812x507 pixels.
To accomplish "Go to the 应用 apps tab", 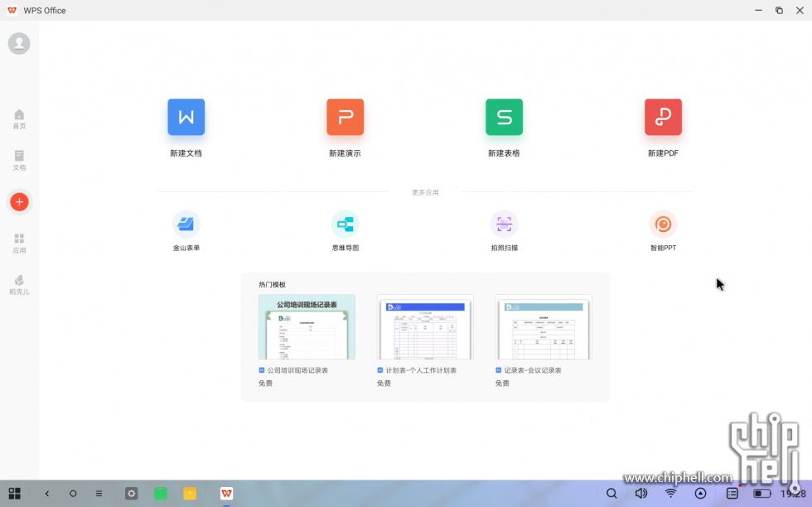I will 19,243.
